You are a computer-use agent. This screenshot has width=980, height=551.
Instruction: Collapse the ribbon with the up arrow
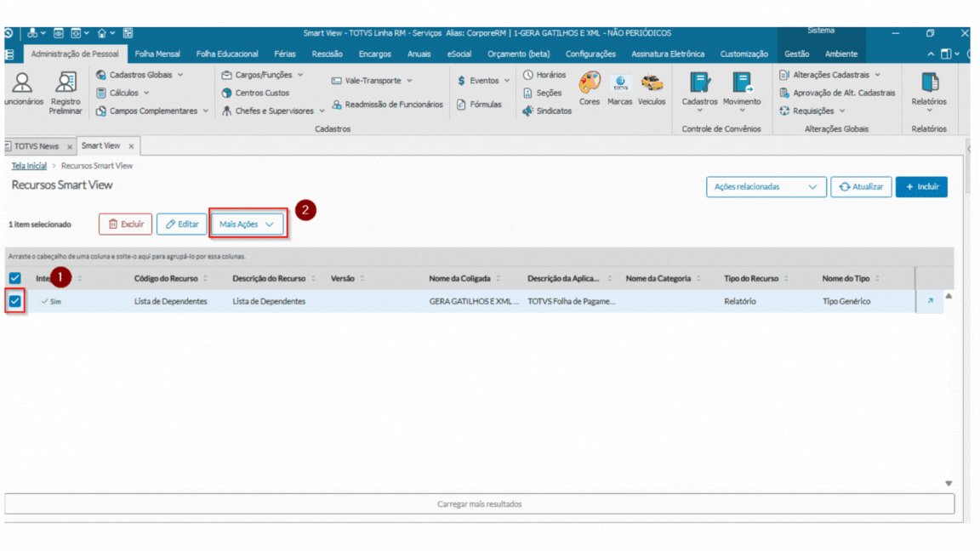(931, 54)
